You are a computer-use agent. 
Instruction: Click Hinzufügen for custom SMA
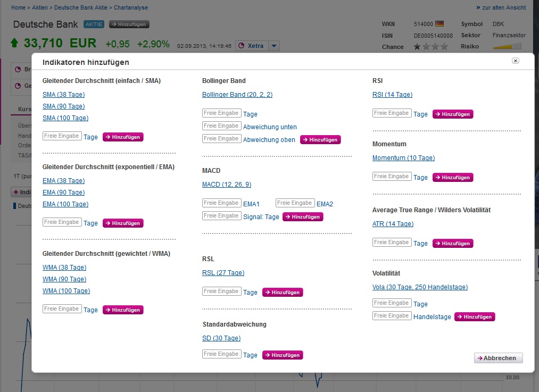click(123, 137)
